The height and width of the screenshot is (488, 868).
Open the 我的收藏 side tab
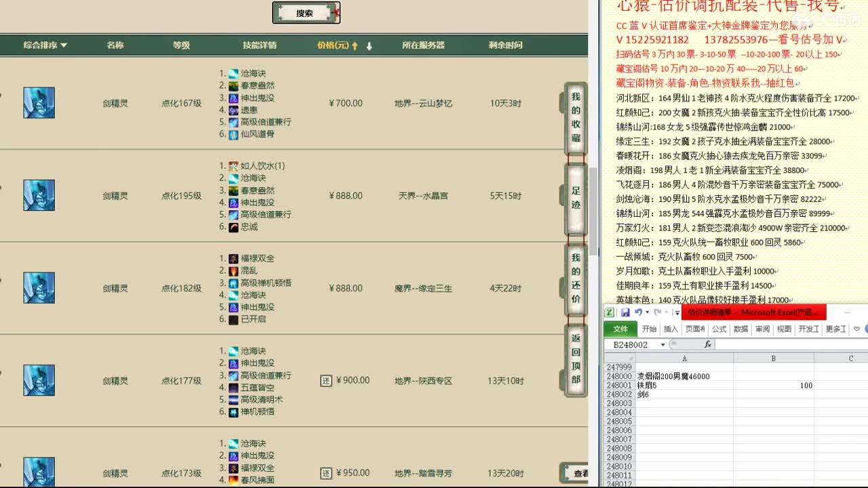575,118
